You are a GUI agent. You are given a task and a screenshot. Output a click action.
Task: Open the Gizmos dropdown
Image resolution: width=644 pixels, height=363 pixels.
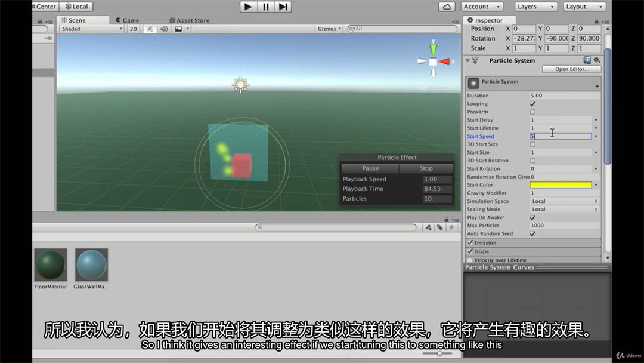[x=329, y=29]
